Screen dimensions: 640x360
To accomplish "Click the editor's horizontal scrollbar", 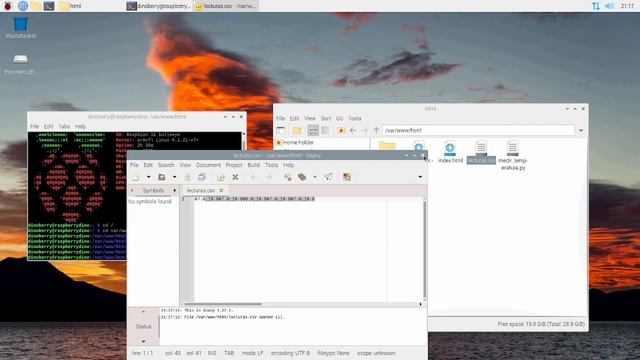I will [222, 304].
